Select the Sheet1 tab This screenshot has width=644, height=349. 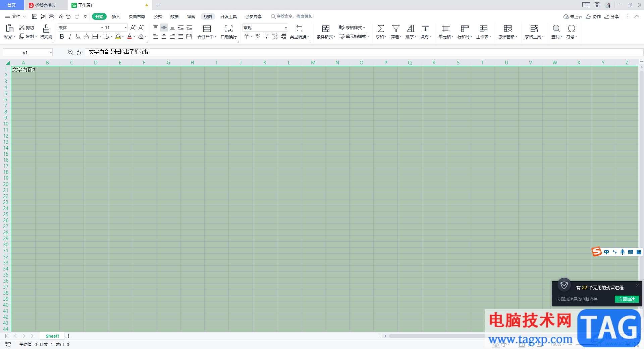pyautogui.click(x=53, y=336)
